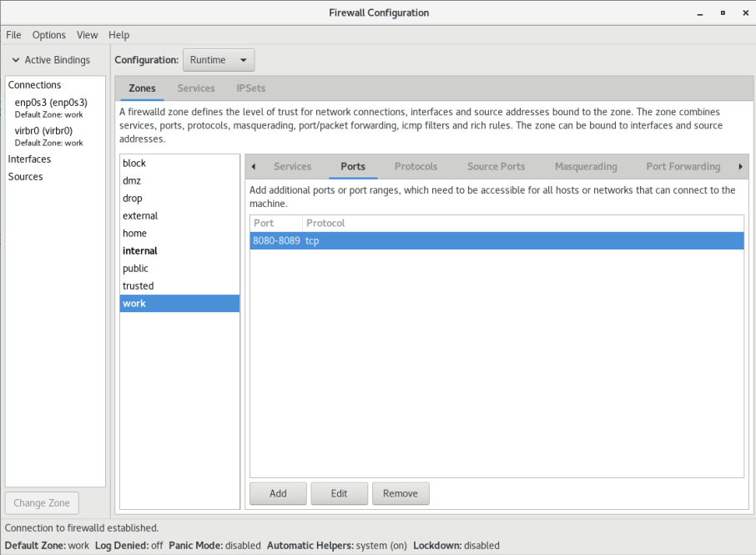
Task: Open the File menu
Action: pos(13,35)
